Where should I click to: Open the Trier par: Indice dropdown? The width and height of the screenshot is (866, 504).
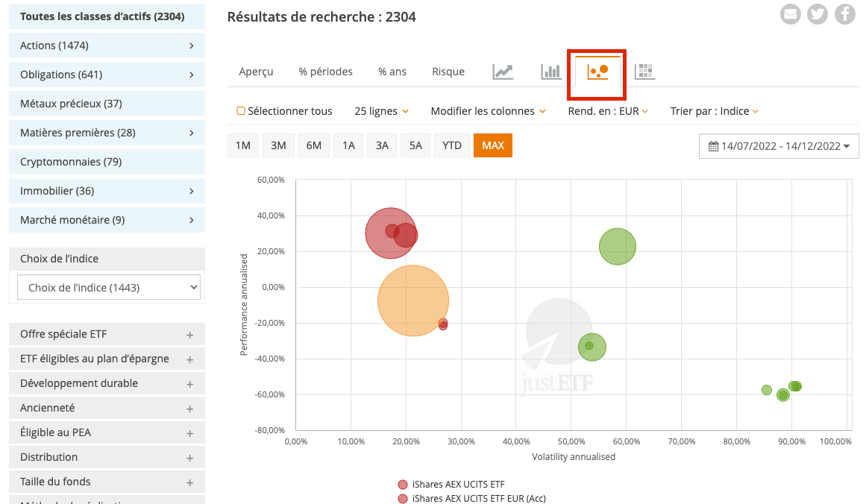pos(714,110)
